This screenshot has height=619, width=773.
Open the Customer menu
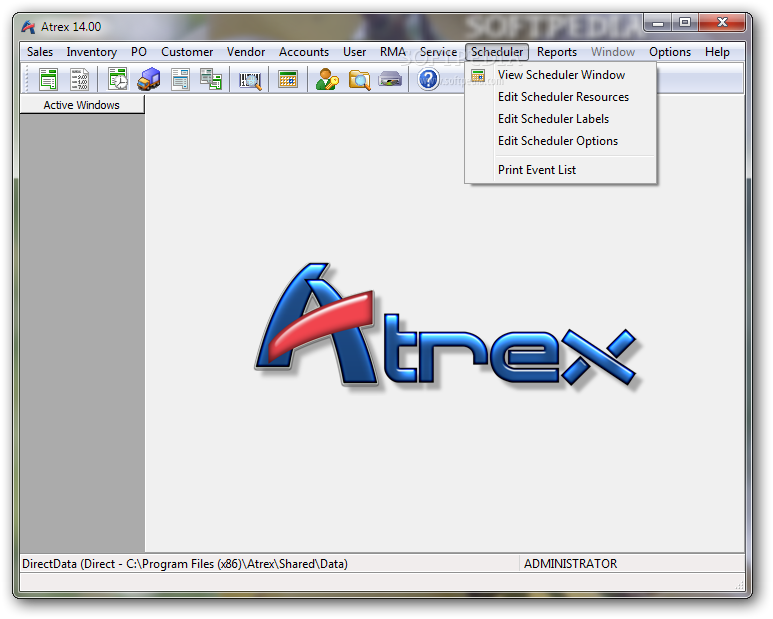click(x=187, y=52)
